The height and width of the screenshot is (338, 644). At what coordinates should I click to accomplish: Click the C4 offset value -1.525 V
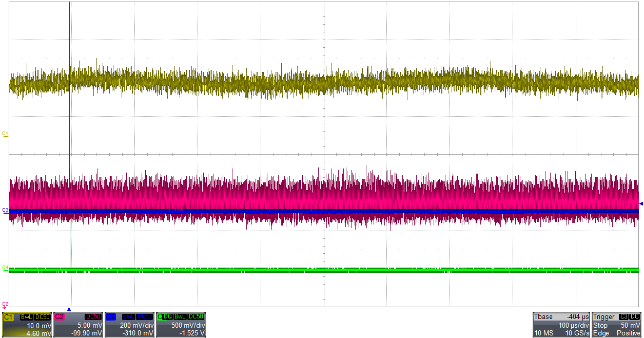(192, 333)
